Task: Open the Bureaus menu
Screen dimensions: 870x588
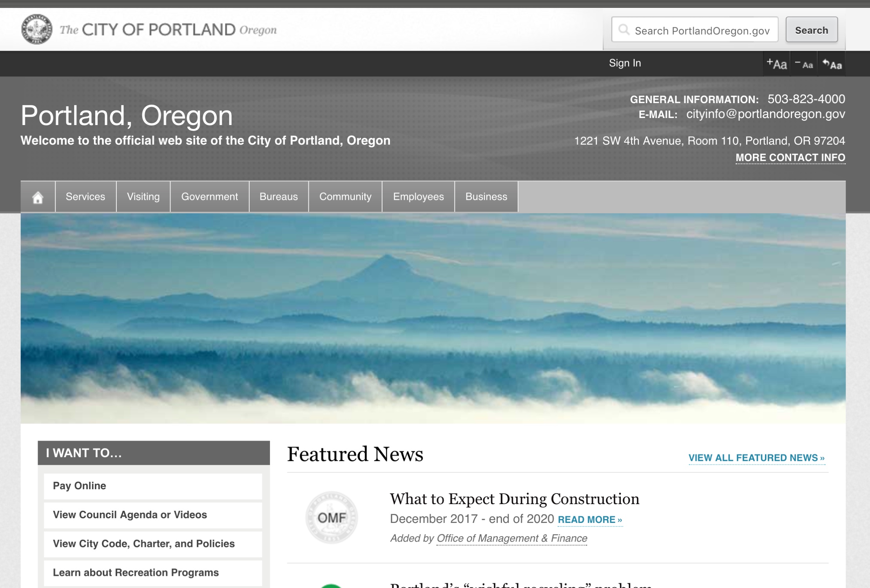Action: click(x=279, y=197)
